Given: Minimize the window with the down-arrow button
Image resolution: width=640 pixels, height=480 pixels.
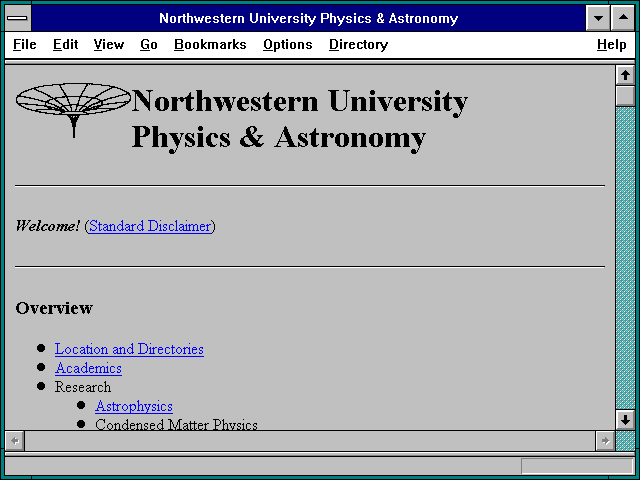Looking at the screenshot, I should 598,18.
